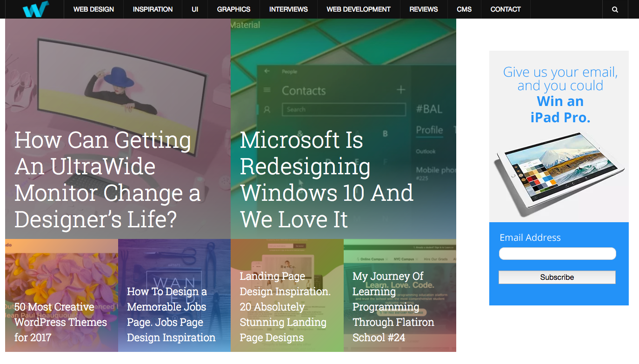Click the Email Address input field

(557, 253)
